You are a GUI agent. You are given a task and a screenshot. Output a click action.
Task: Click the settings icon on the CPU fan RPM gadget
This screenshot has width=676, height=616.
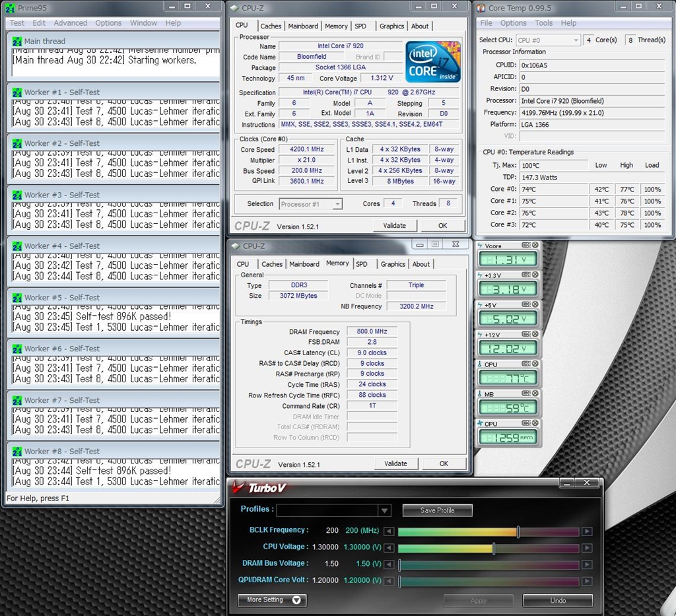tap(525, 424)
